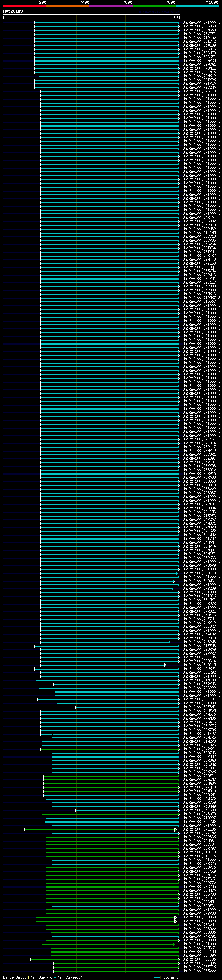
Task: Choose the UniRef100_B3L5Y2 entry
Action: [x=199, y=600]
